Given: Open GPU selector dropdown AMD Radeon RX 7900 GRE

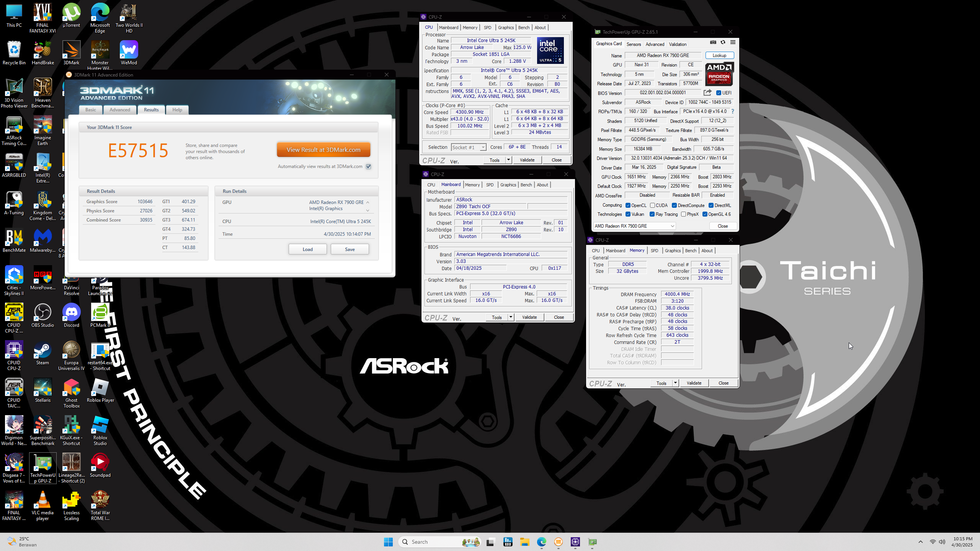Looking at the screenshot, I should pos(634,226).
